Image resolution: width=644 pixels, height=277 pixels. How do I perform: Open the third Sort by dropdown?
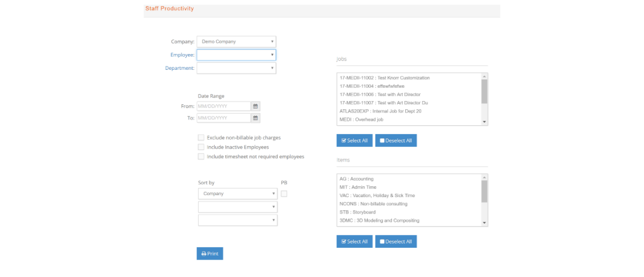tap(238, 220)
